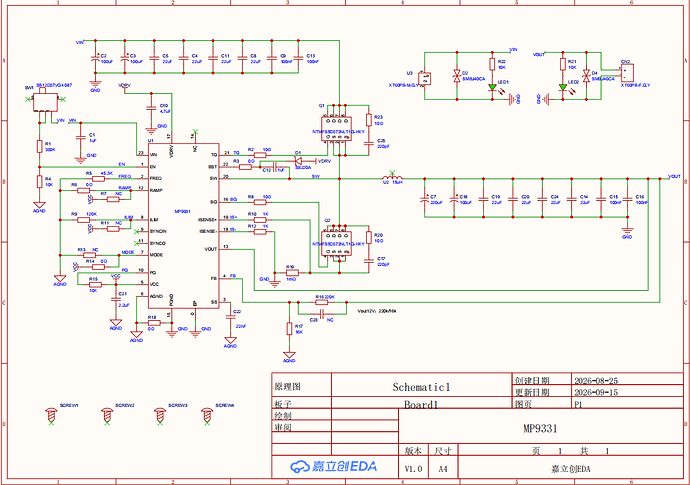Select the D1 diode symbol
Viewport: 690px width, 485px height.
click(x=300, y=161)
